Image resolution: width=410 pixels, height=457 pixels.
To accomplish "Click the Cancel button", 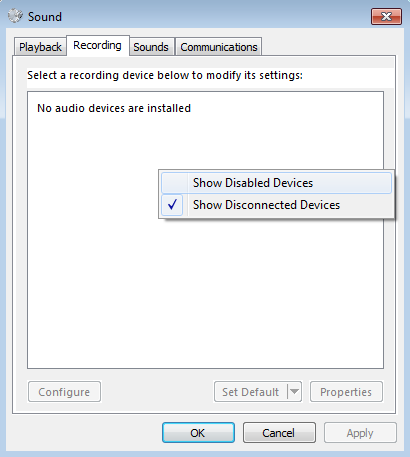I will 279,433.
